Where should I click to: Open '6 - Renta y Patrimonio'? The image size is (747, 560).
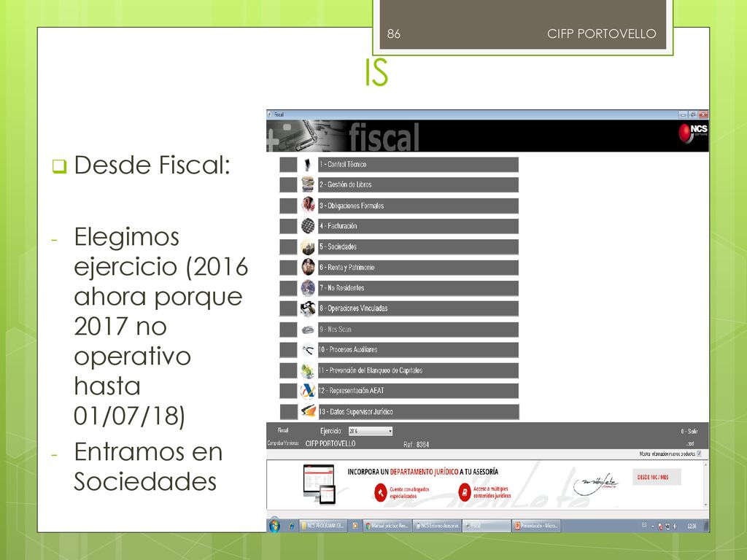tap(418, 267)
